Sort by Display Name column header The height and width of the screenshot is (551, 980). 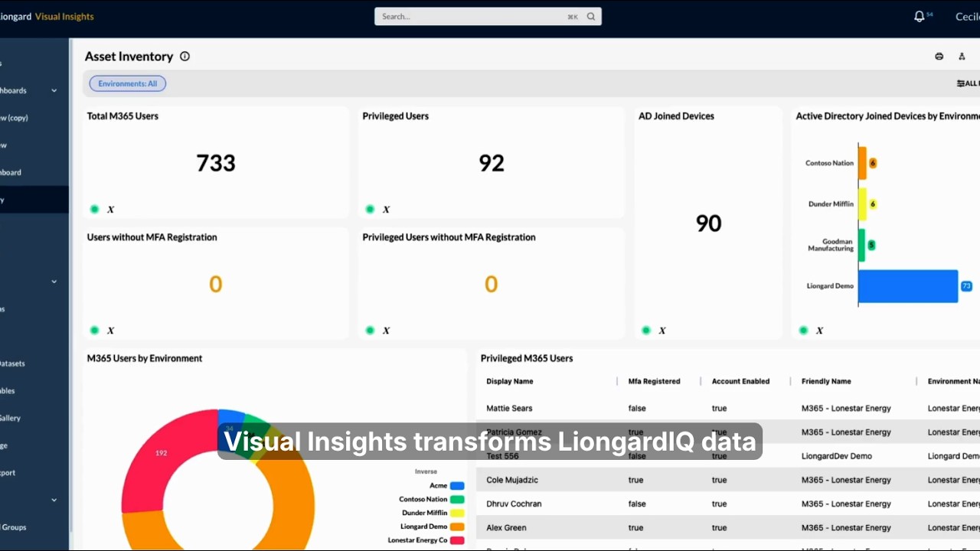click(510, 381)
